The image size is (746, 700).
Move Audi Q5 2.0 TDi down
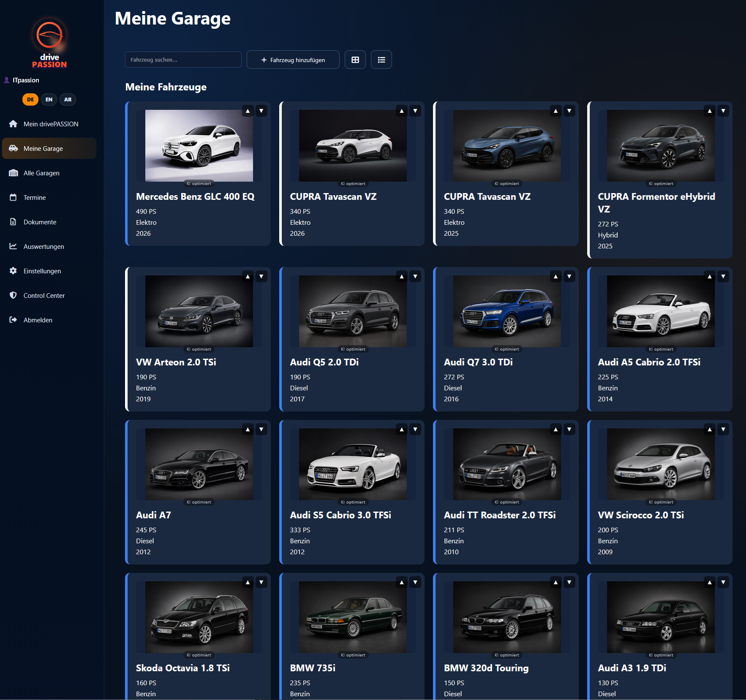coord(415,276)
